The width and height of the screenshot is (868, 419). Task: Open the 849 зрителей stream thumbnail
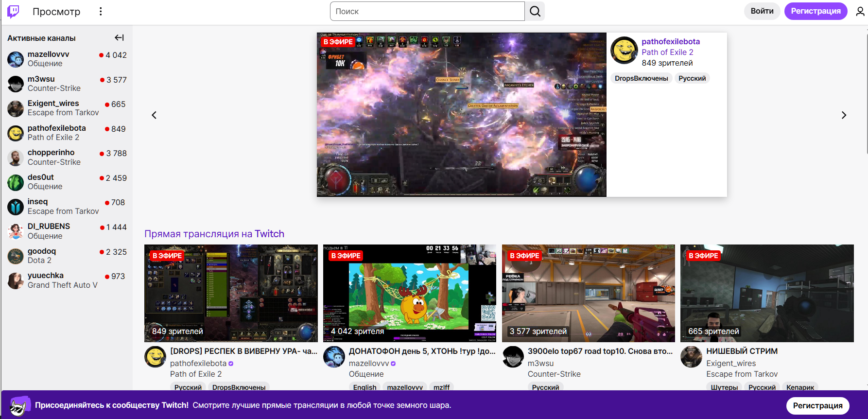click(x=231, y=293)
